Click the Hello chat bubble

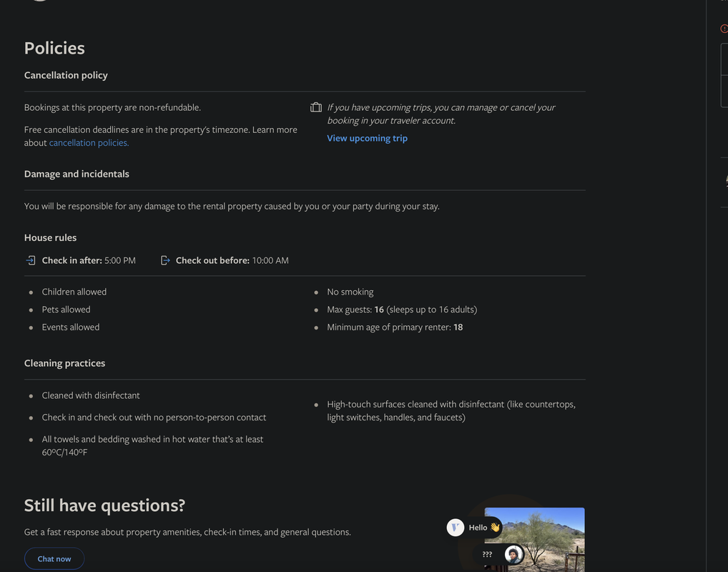click(483, 528)
